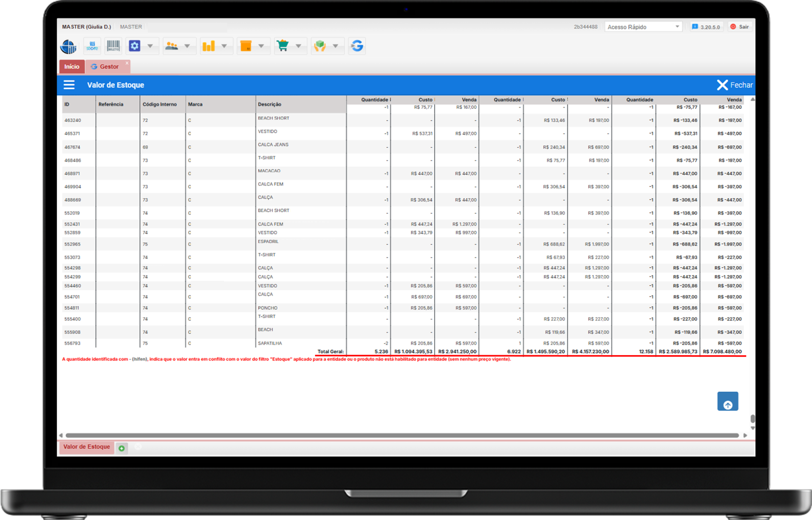Open the blue gear settings icon
The width and height of the screenshot is (812, 520).
pos(134,46)
